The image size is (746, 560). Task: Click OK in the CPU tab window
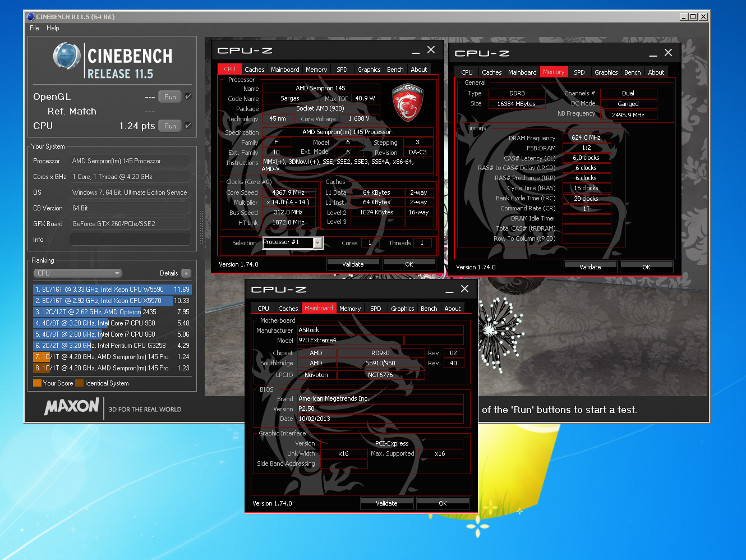(409, 264)
